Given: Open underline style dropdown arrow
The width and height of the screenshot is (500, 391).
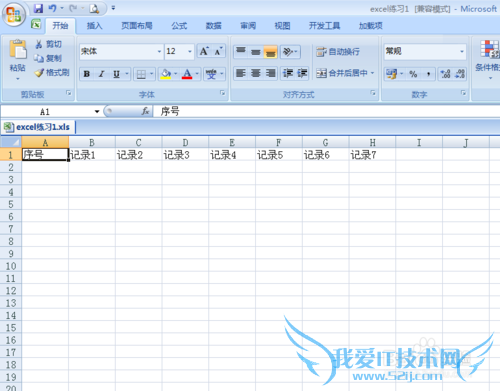Looking at the screenshot, I should 127,74.
